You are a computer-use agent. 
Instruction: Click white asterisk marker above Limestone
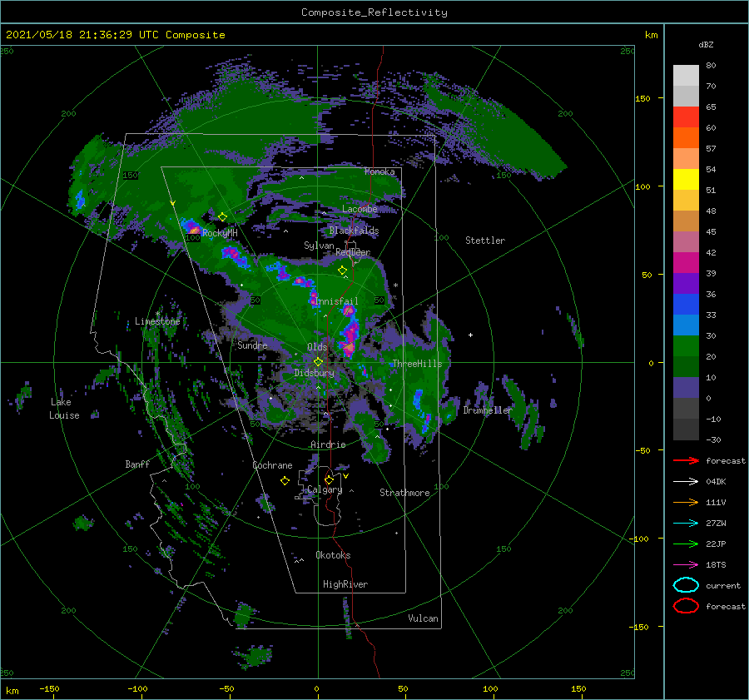point(157,314)
